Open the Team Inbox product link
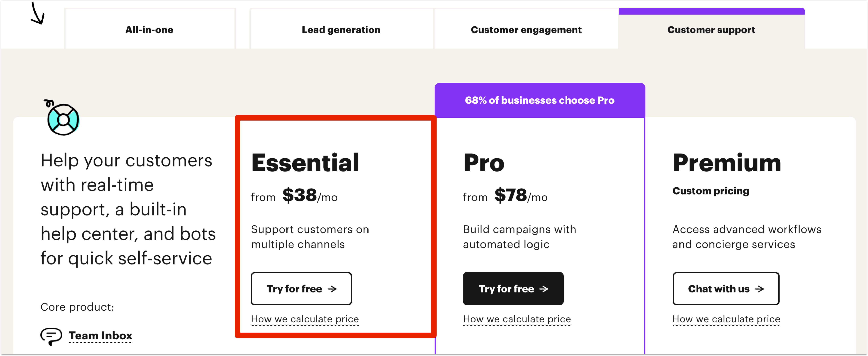The width and height of the screenshot is (868, 356). click(x=100, y=335)
